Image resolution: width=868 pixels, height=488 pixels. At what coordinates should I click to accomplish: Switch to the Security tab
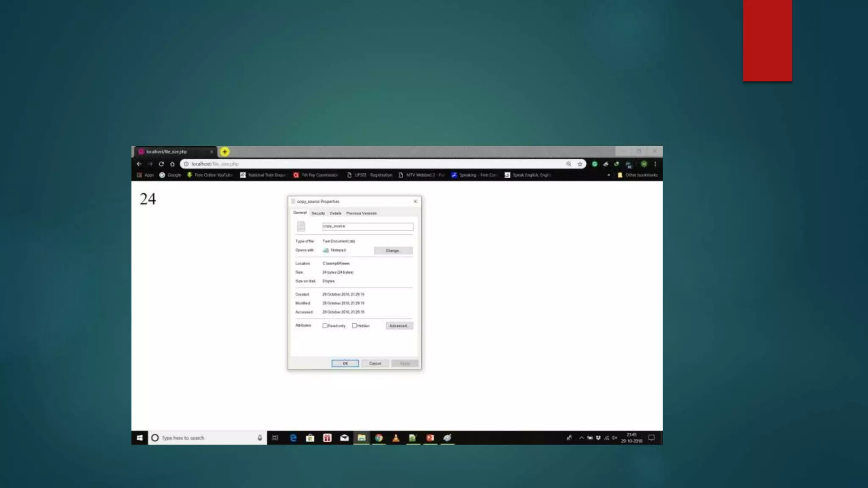tap(318, 213)
